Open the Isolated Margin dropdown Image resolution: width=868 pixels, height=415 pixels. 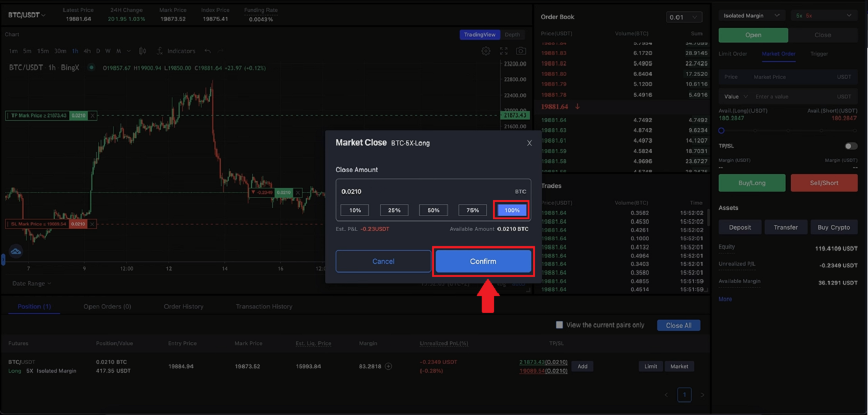[751, 14]
